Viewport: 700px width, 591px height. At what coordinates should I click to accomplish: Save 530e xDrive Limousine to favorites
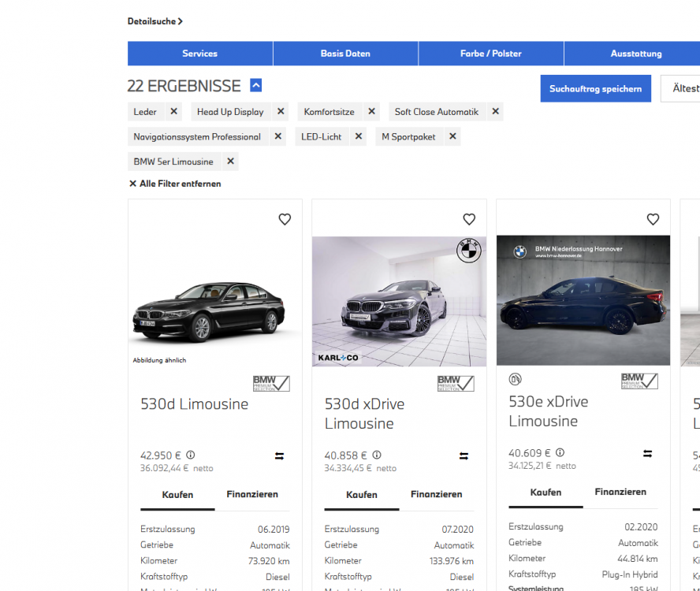[653, 220]
